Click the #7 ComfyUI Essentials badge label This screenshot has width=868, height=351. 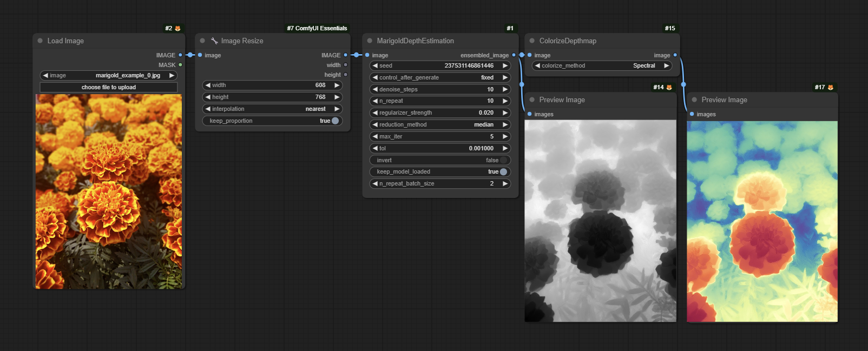pos(317,28)
